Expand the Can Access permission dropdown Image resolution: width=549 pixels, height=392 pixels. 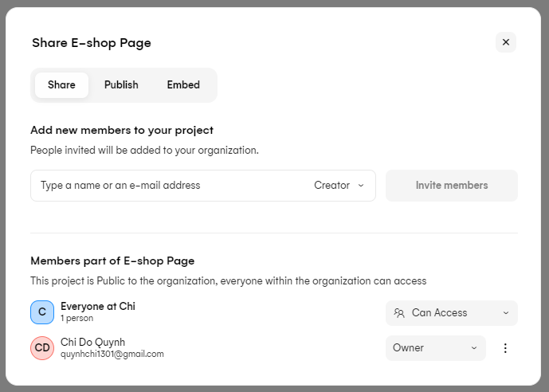pyautogui.click(x=451, y=313)
